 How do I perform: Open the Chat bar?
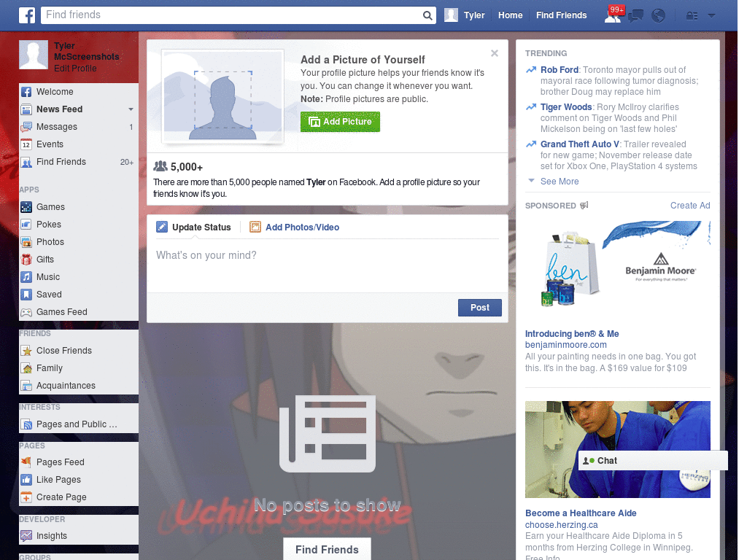[x=653, y=461]
